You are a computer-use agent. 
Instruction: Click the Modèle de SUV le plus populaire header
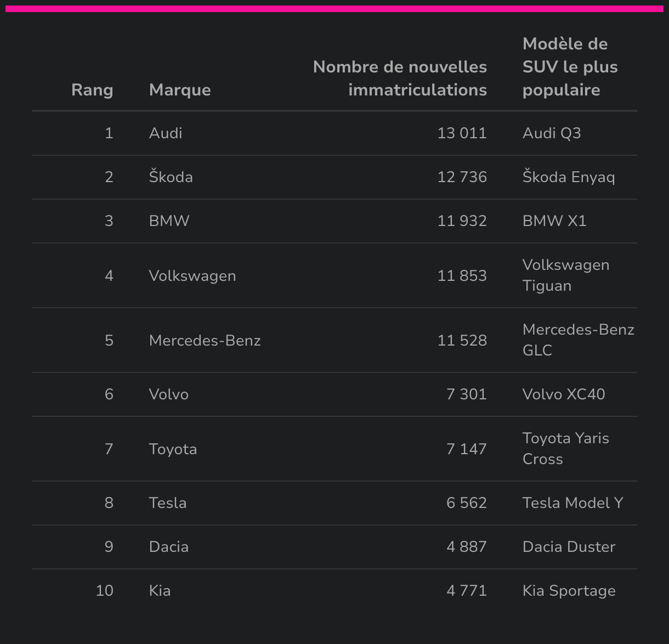tap(570, 67)
